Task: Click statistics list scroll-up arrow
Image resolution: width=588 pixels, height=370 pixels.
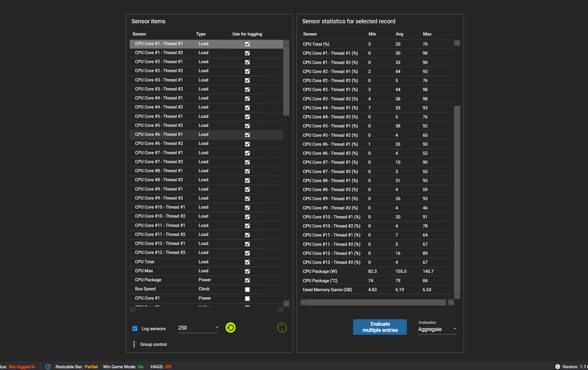Action: click(x=457, y=43)
